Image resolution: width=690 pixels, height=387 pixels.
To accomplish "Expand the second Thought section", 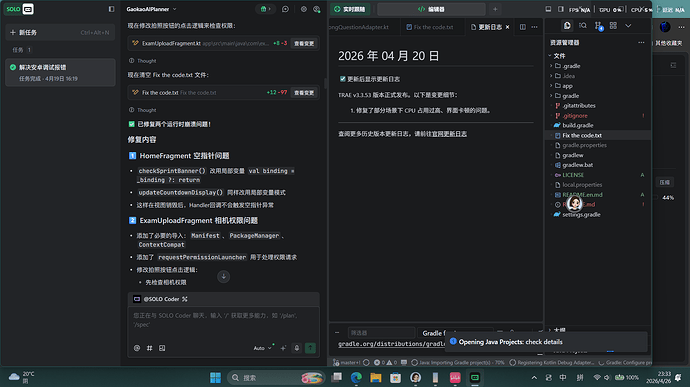I will [143, 110].
